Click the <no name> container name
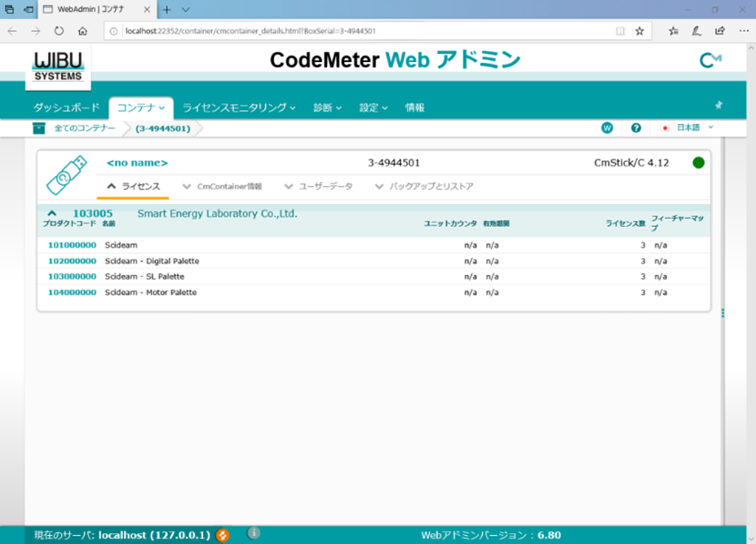This screenshot has width=756, height=544. click(138, 163)
